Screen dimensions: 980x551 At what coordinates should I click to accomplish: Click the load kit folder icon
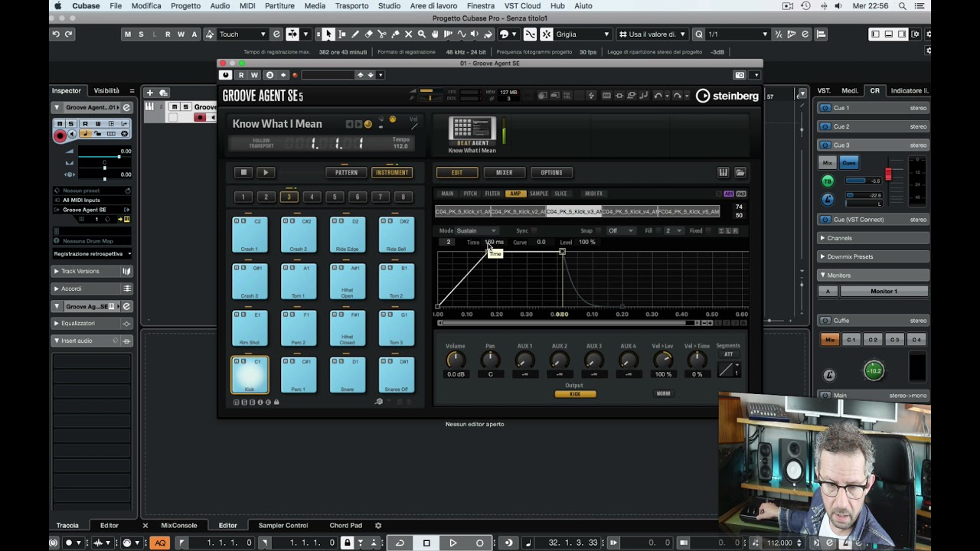tap(740, 172)
